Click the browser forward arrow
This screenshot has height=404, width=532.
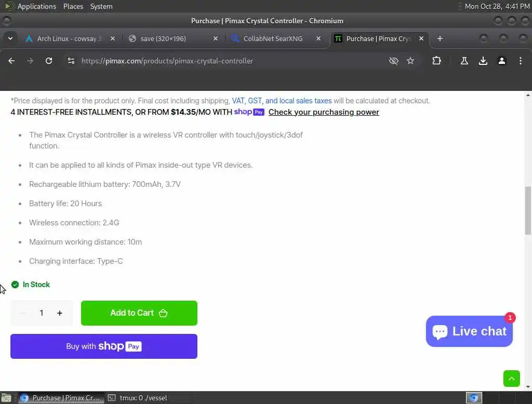(30, 61)
